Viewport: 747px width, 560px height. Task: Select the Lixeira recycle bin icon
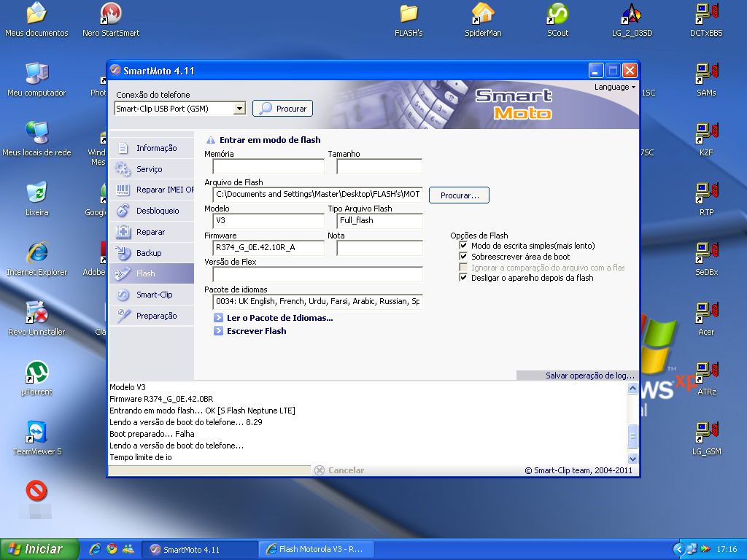coord(36,199)
